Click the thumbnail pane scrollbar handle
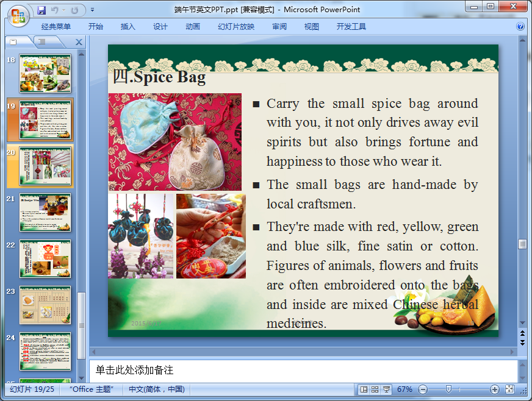532x401 pixels. [x=81, y=325]
